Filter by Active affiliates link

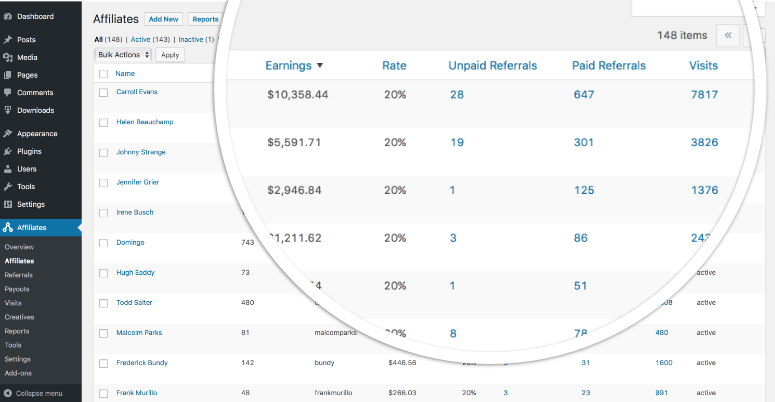click(x=140, y=39)
